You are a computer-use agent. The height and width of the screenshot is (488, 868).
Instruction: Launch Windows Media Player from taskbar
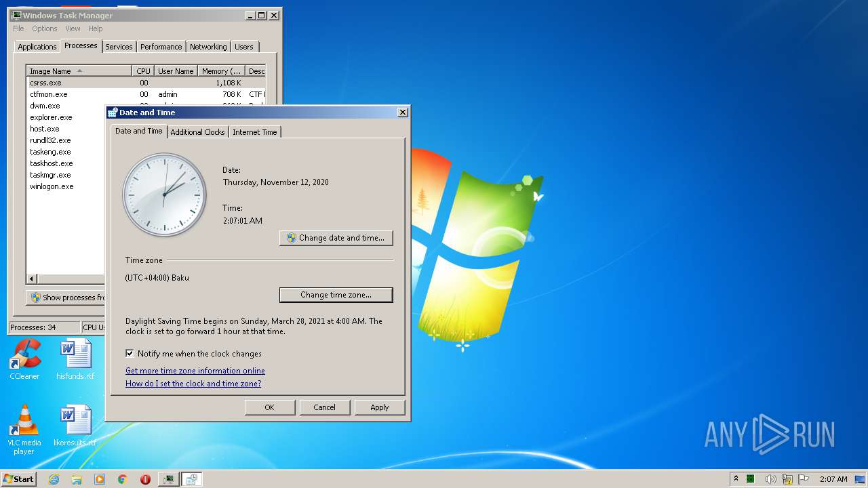pos(100,479)
